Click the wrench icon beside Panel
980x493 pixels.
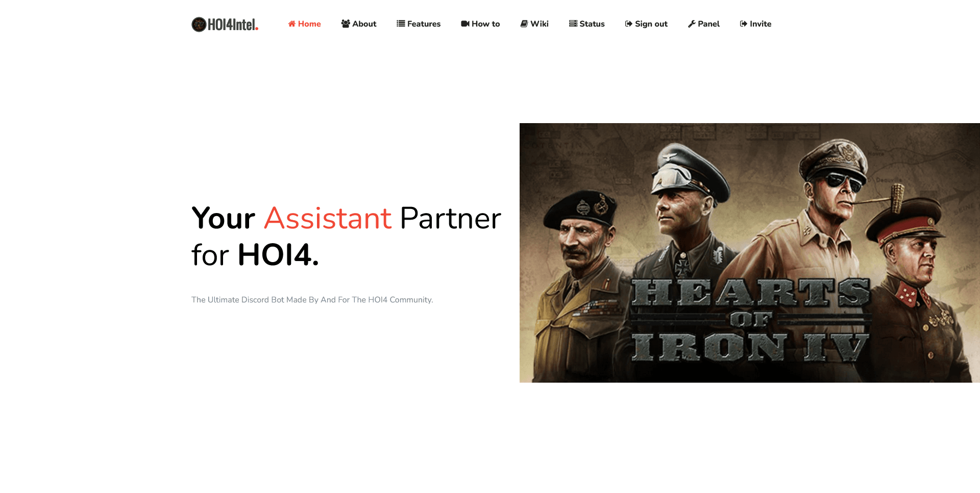tap(693, 24)
